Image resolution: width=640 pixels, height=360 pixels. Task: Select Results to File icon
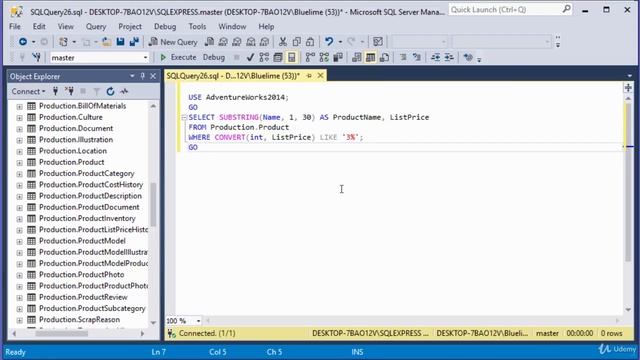pos(384,58)
